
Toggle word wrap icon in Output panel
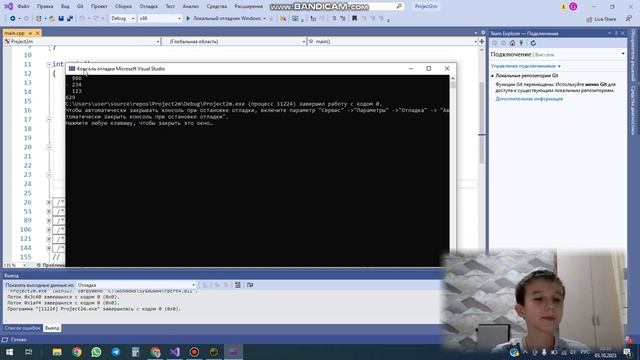[x=250, y=285]
